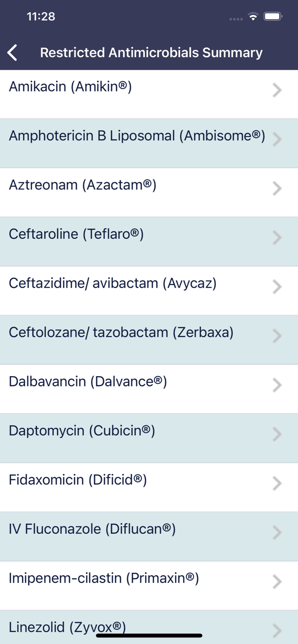Tap chevron on Ceftazidime/avibactam row

[277, 286]
